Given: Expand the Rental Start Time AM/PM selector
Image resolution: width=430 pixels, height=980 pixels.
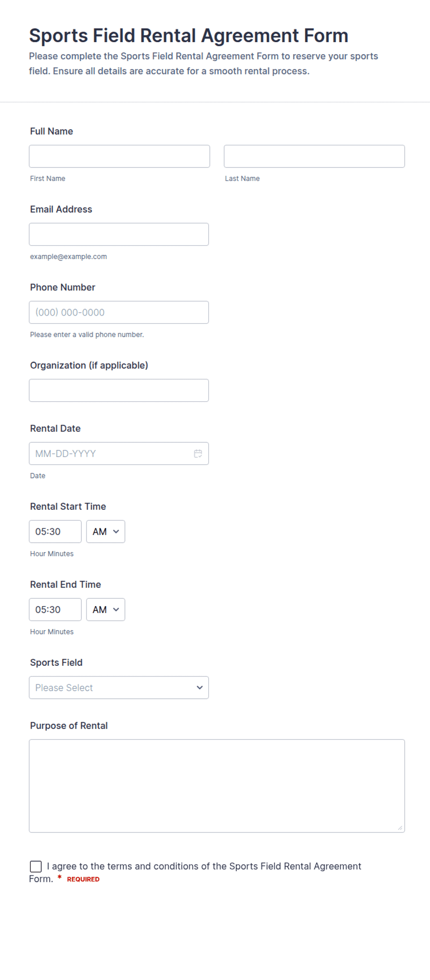Looking at the screenshot, I should (105, 532).
